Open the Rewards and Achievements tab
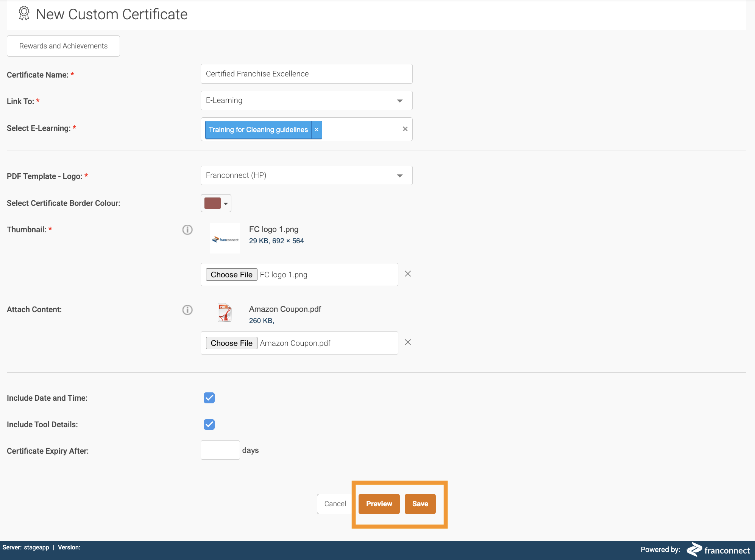The image size is (755, 560). coord(63,46)
